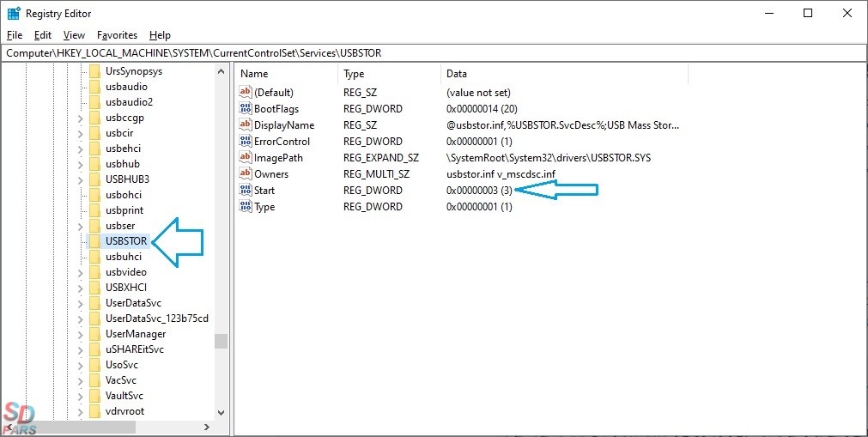Click the Registry Editor title bar icon

pyautogui.click(x=14, y=14)
